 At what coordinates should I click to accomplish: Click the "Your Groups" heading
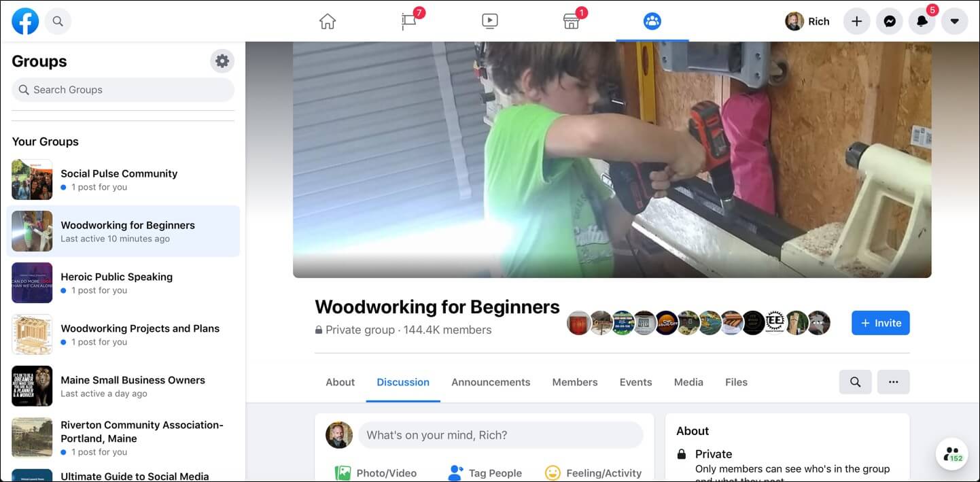[45, 141]
